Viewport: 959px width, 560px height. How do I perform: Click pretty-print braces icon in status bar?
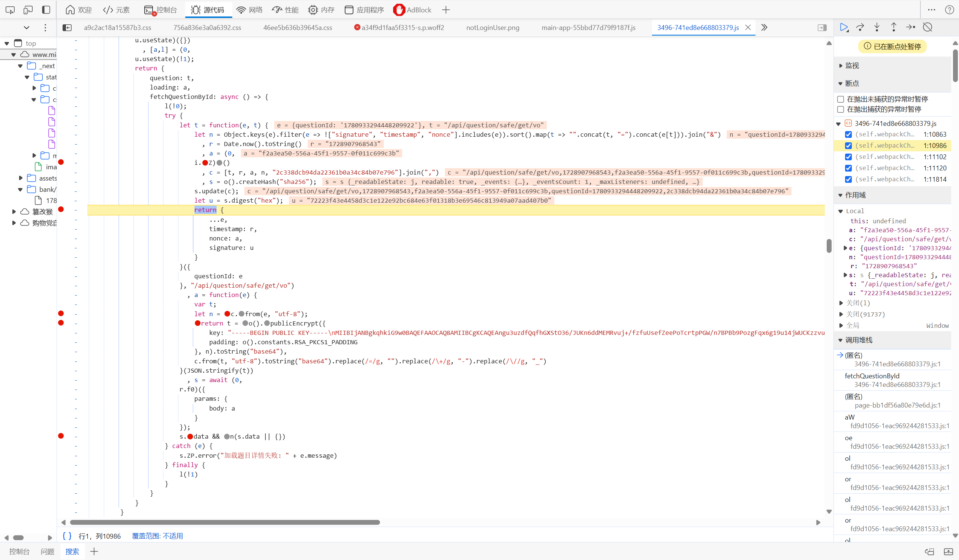pyautogui.click(x=67, y=536)
